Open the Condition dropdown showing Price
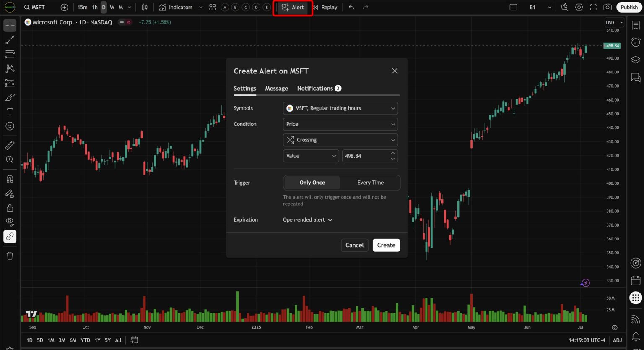The width and height of the screenshot is (644, 350). pos(340,124)
